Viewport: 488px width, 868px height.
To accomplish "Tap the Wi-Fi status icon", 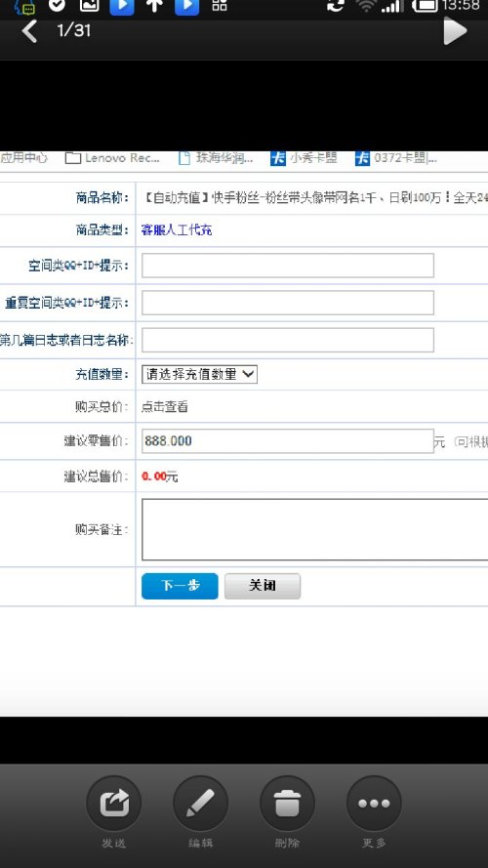I will [365, 6].
